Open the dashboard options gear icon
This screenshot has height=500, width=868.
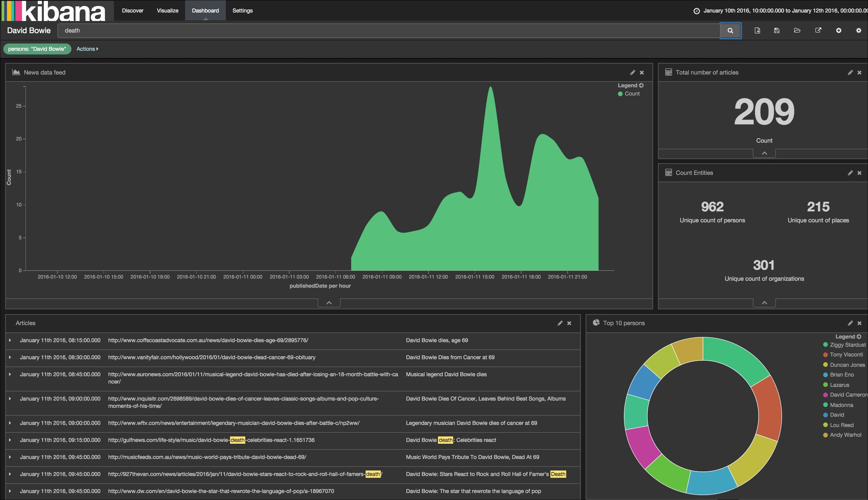(859, 30)
